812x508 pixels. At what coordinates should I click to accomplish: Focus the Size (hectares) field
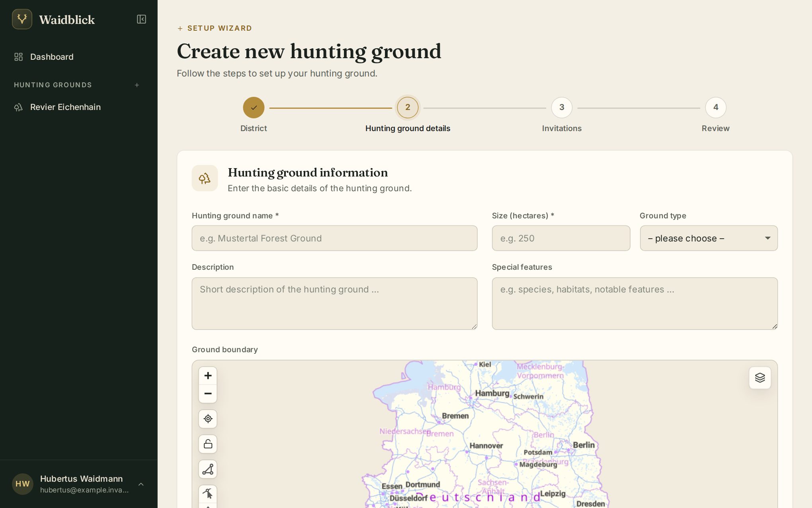561,238
